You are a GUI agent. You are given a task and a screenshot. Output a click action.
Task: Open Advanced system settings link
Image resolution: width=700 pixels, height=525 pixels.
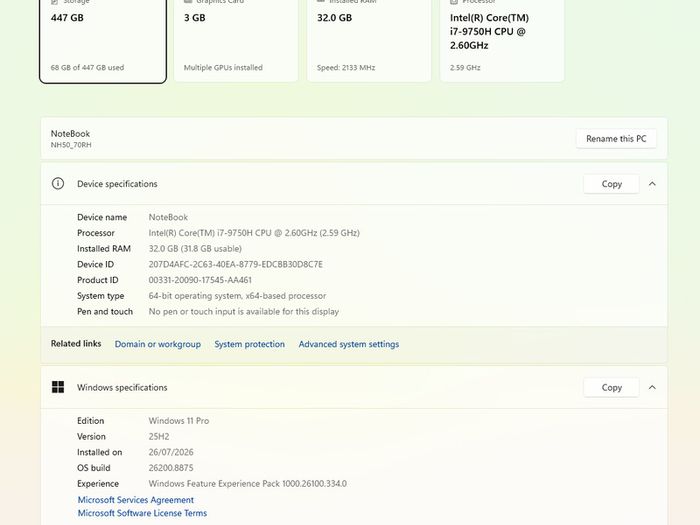[x=349, y=344]
